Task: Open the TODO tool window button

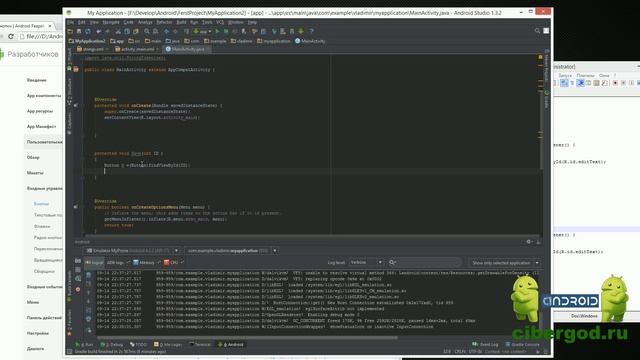Action: tap(138, 344)
